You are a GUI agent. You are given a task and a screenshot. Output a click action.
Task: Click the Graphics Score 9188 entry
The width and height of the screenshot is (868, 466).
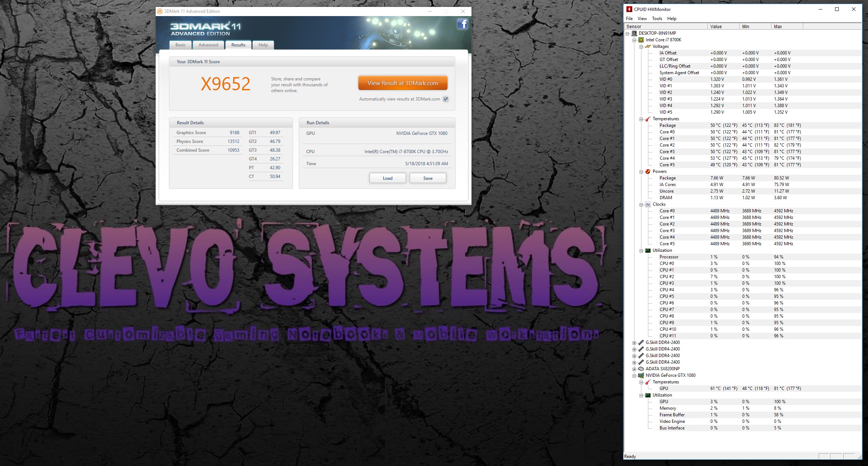(208, 133)
